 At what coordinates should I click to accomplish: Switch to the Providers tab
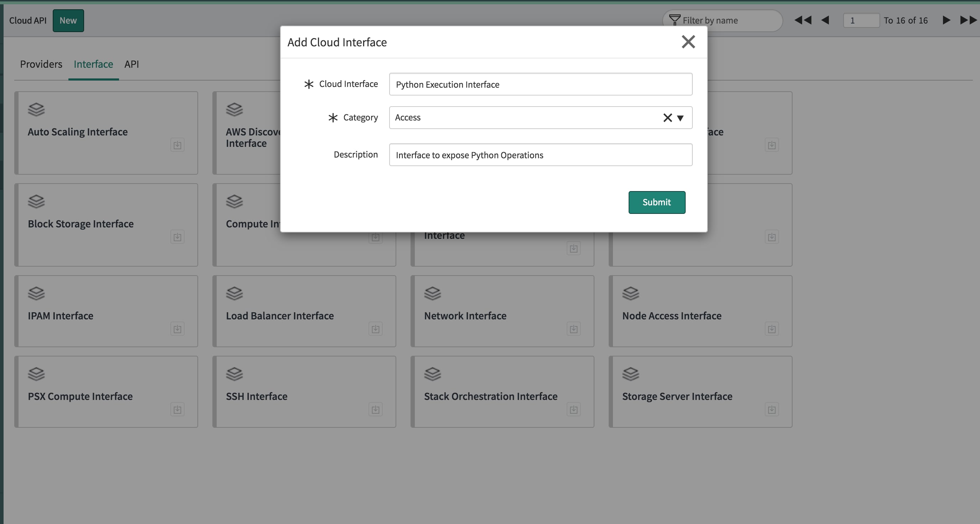41,64
